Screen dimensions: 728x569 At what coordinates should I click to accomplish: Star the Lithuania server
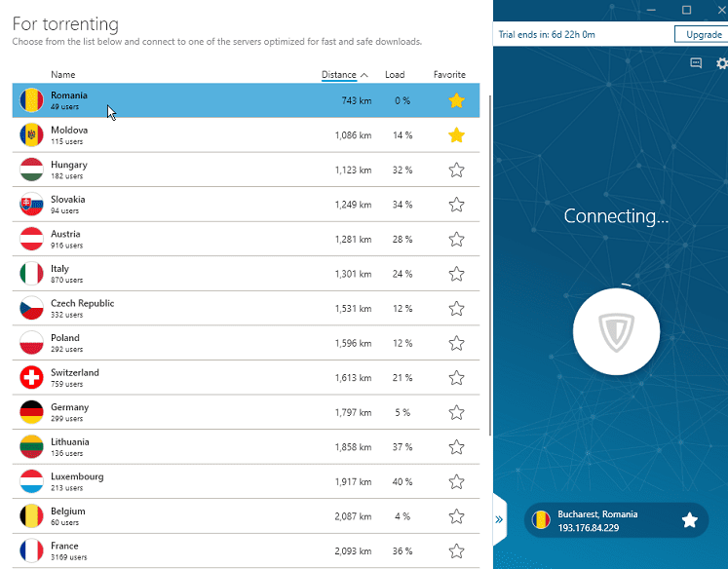click(x=456, y=447)
